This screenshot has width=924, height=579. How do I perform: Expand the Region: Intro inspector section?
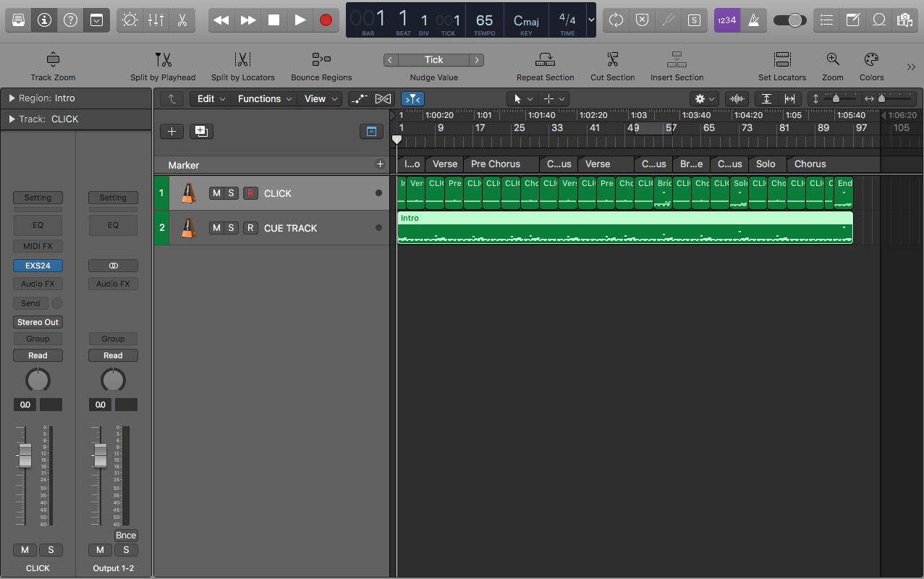pos(12,98)
